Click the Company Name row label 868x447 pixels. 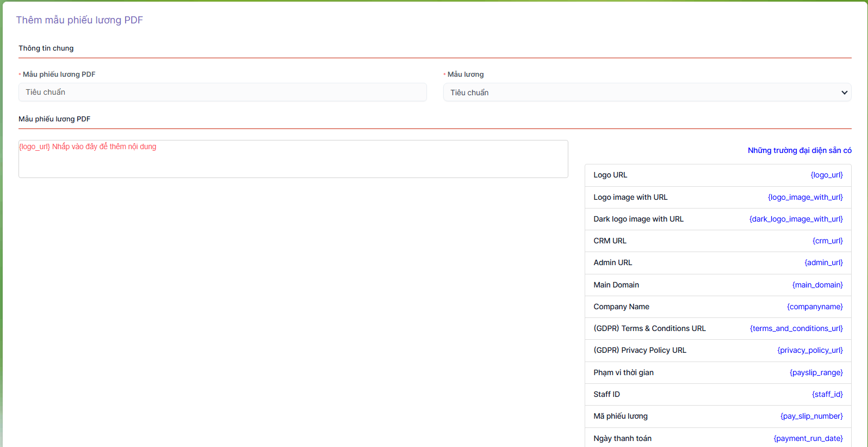point(621,307)
